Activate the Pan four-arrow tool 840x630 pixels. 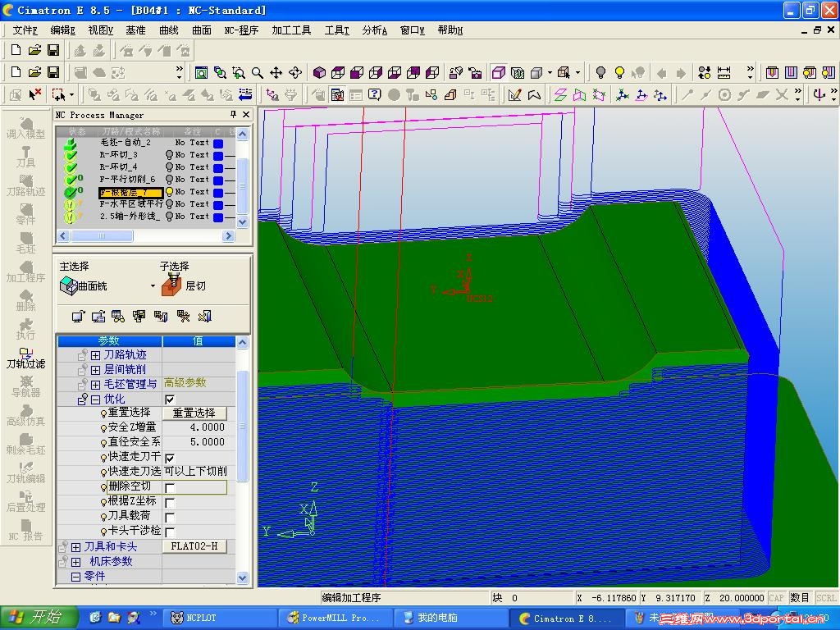276,72
